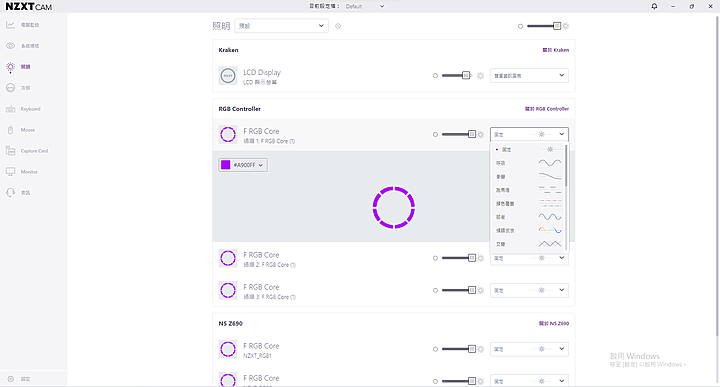Screen dimensions: 720x387
Task: Select the Marquee effect with dashed pattern
Action: pyautogui.click(x=528, y=190)
